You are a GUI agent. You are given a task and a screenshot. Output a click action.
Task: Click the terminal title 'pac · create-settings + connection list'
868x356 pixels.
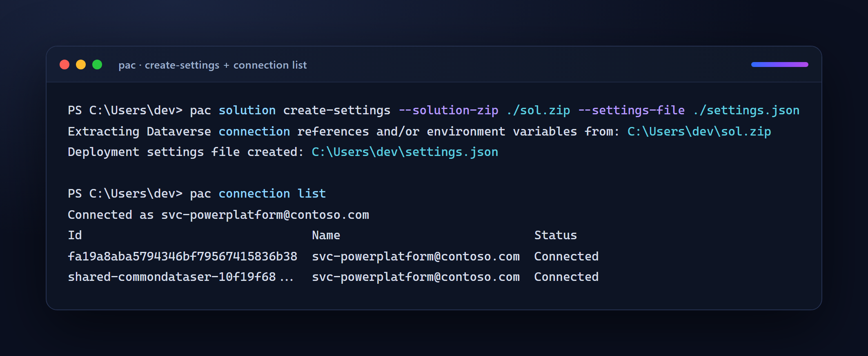click(x=212, y=65)
